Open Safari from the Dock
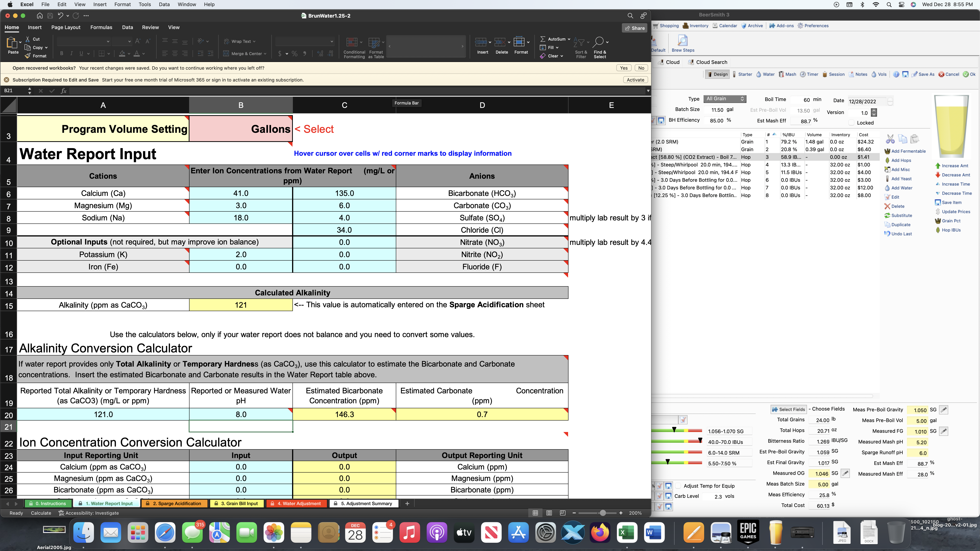The width and height of the screenshot is (980, 551). (165, 532)
